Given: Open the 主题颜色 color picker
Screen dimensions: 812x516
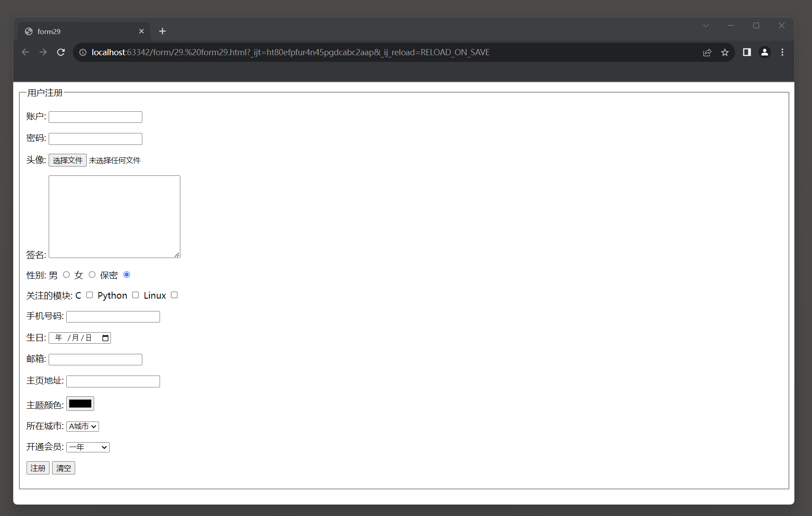Looking at the screenshot, I should [x=80, y=404].
